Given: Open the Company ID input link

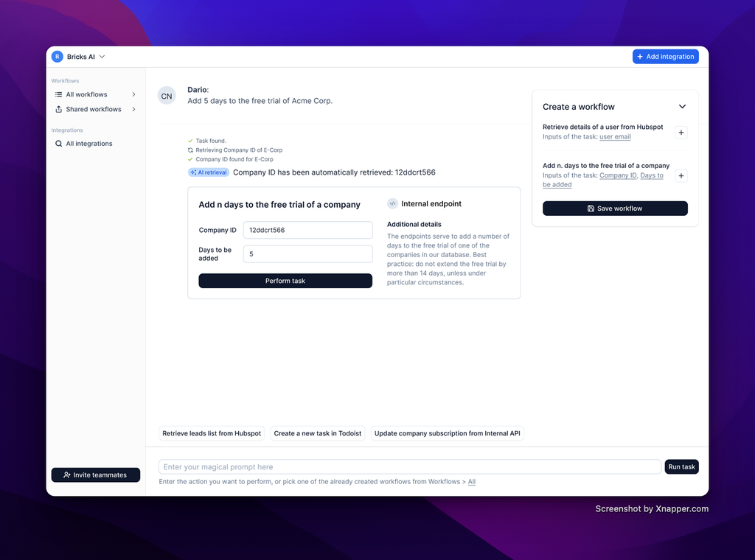Looking at the screenshot, I should coord(618,175).
